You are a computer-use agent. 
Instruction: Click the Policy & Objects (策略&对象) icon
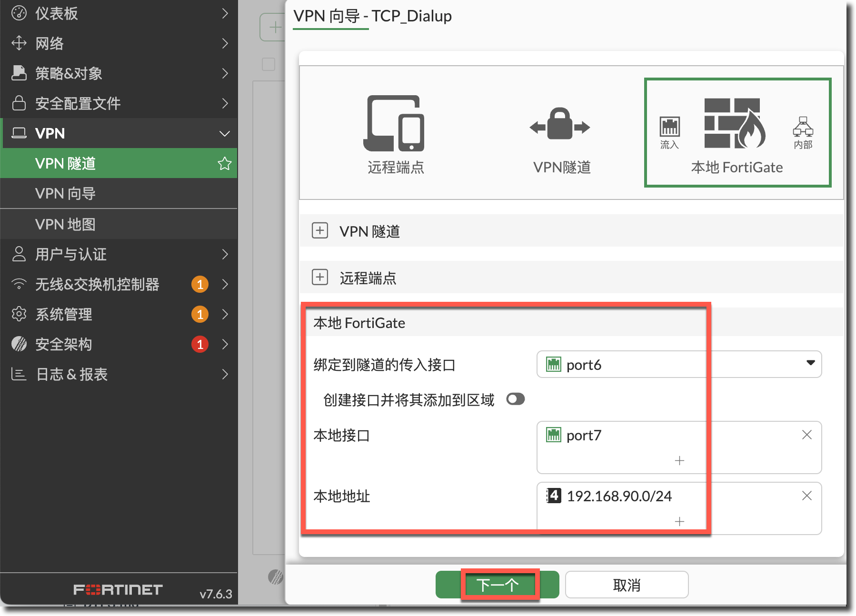[x=19, y=73]
